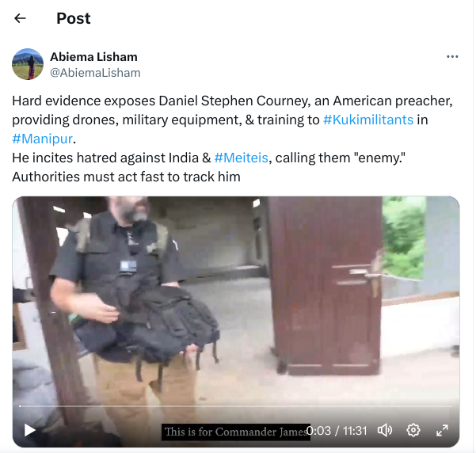Click the wooden door in the video frame
476x453 pixels.
pos(325,285)
